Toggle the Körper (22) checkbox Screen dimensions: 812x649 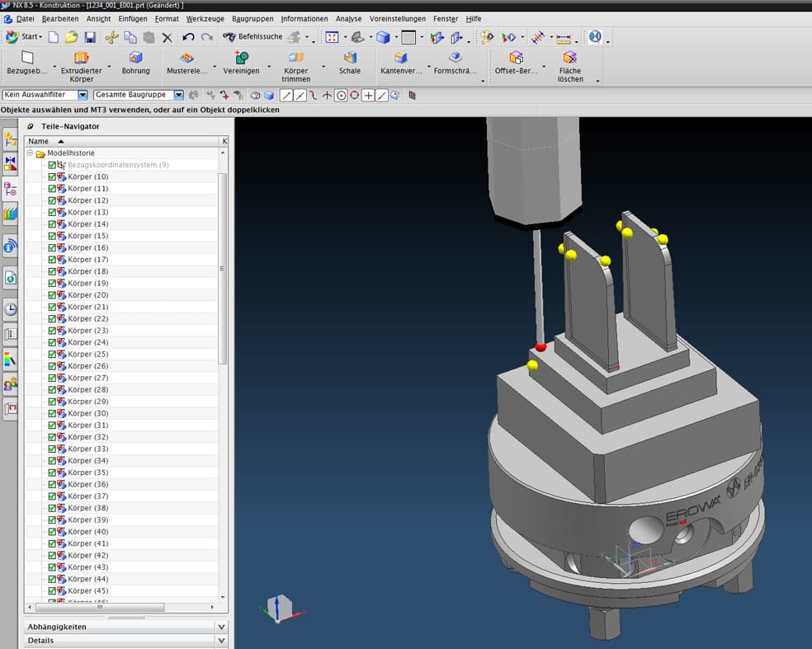(52, 319)
